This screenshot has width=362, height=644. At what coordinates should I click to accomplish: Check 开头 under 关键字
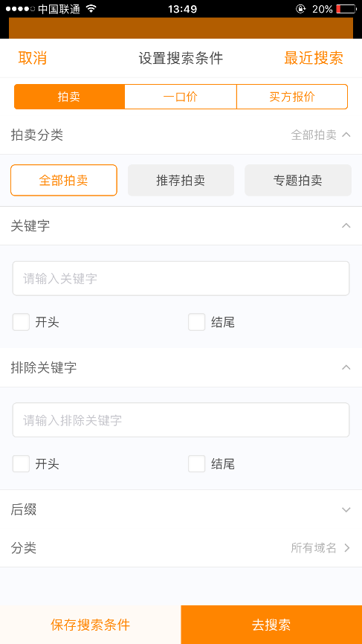coord(21,322)
